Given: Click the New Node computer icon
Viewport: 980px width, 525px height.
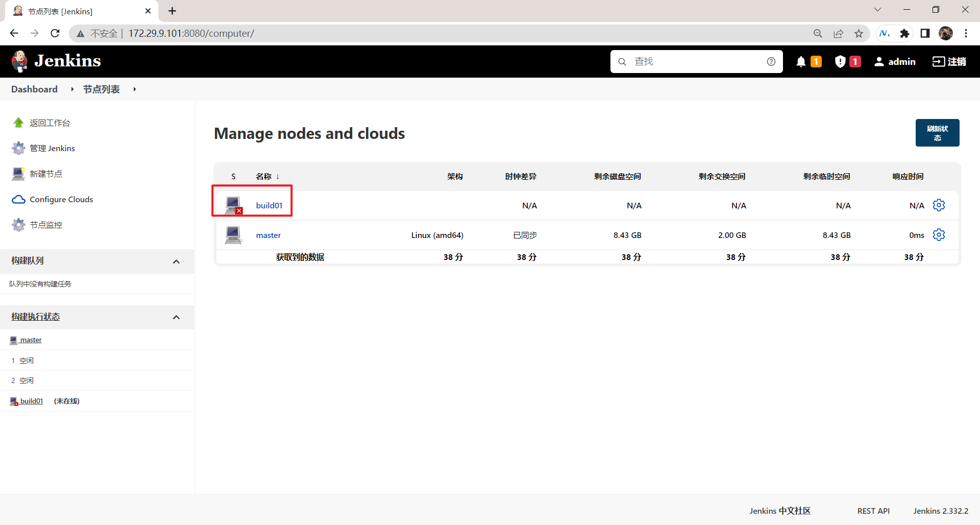Looking at the screenshot, I should 18,174.
